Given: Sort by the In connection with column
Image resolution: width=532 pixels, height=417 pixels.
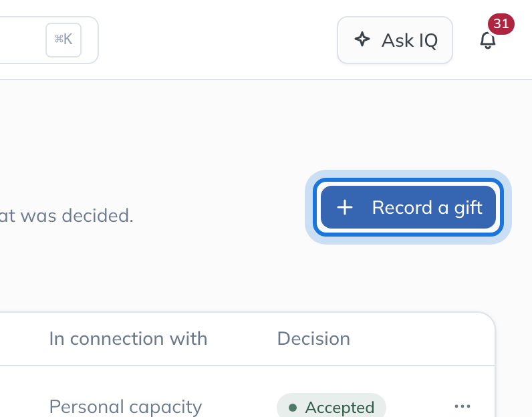Looking at the screenshot, I should pos(128,339).
